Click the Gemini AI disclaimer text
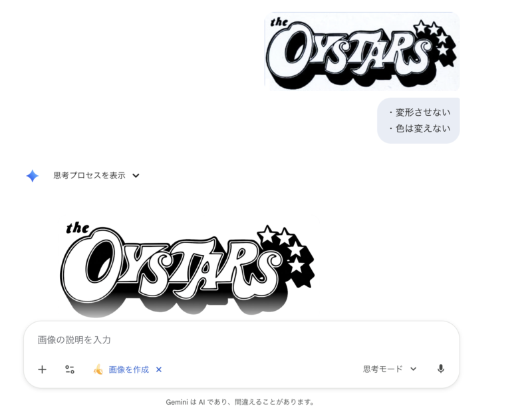This screenshot has height=412, width=532. pyautogui.click(x=240, y=402)
